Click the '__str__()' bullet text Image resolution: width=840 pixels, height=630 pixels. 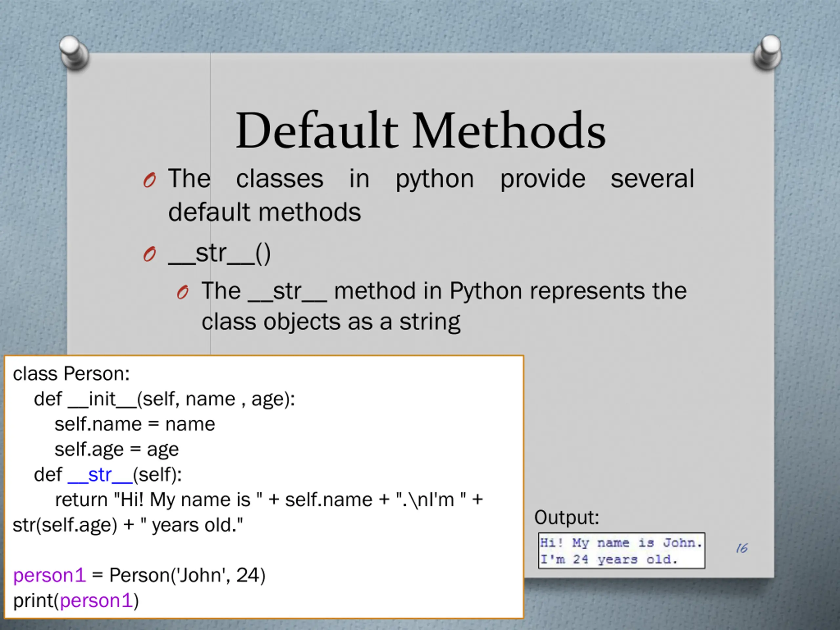(x=219, y=253)
